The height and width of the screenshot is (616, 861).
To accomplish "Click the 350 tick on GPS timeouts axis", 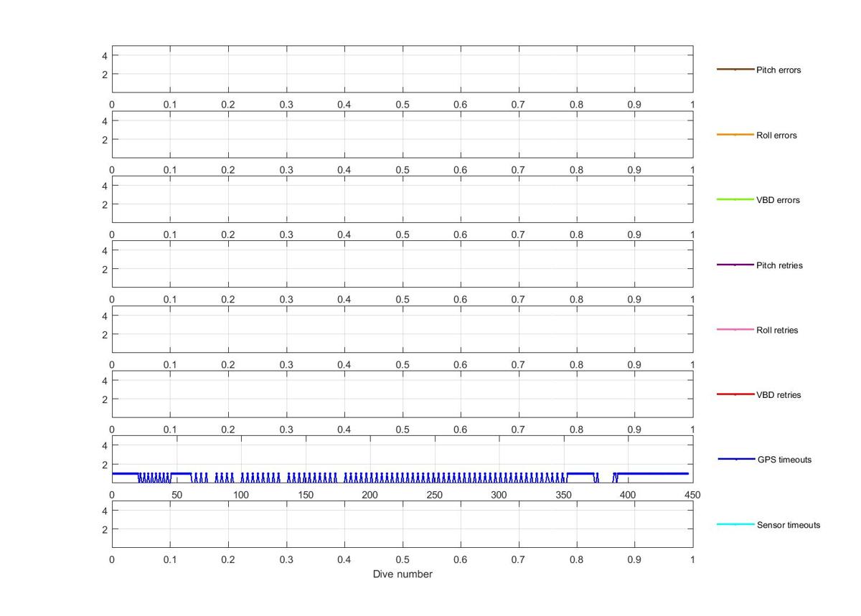I will (563, 495).
